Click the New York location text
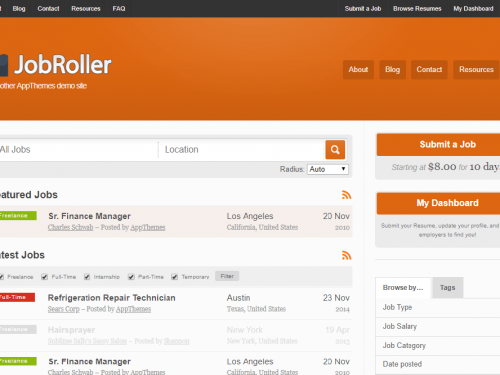This screenshot has height=375, width=500. coord(245,330)
